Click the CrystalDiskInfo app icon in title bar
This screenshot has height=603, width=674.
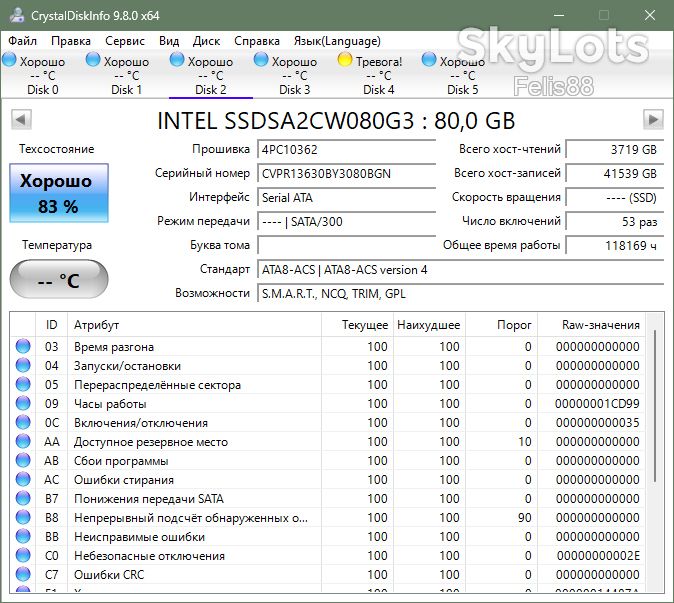(17, 15)
